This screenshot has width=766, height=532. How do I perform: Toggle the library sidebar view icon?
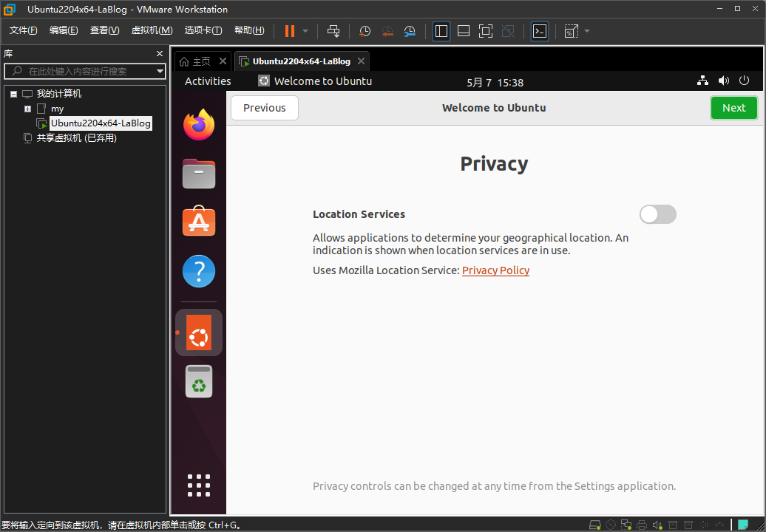coord(441,31)
